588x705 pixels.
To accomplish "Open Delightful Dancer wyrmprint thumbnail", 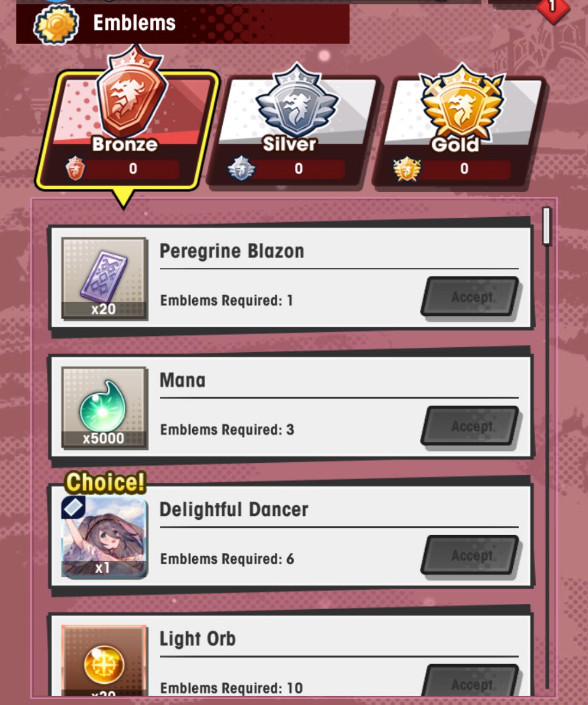I will click(x=104, y=537).
